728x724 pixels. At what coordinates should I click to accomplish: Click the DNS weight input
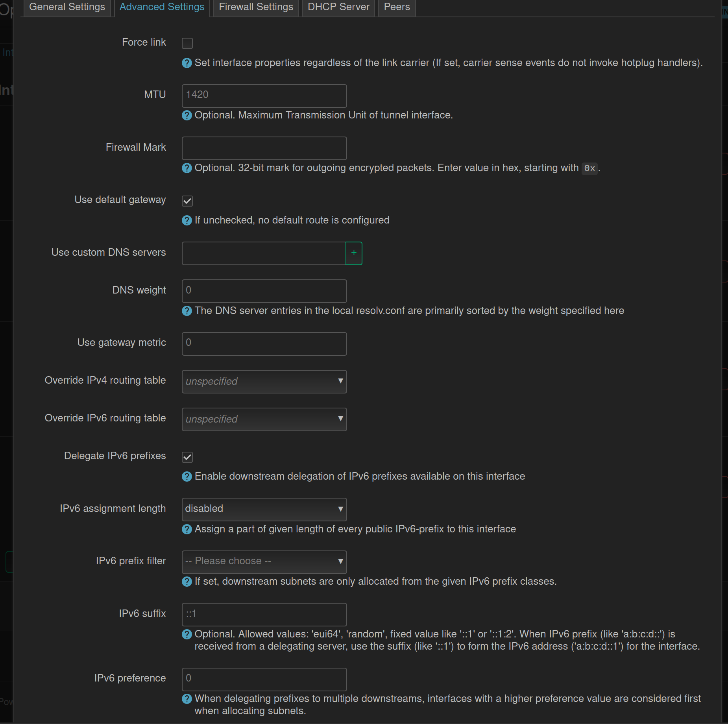[x=264, y=291]
